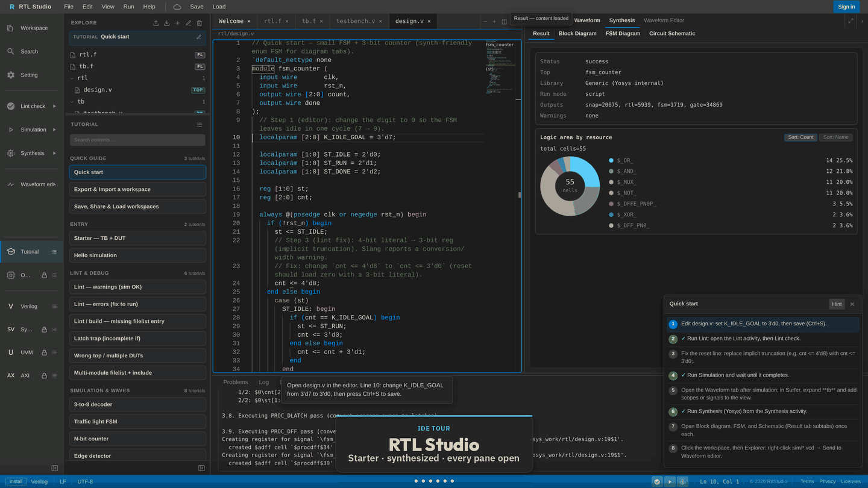Click the chevron to collapse the right panel
This screenshot has height=488, width=868.
(863, 20)
